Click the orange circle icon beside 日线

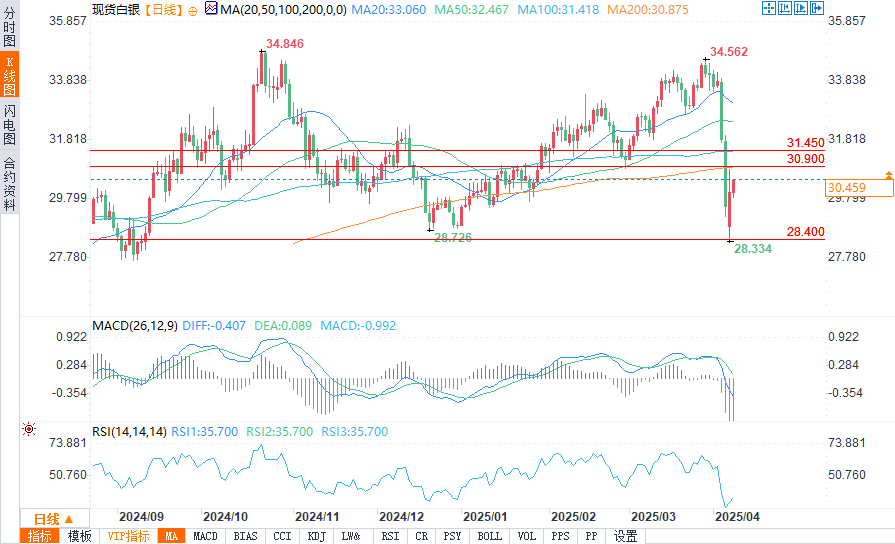(192, 11)
